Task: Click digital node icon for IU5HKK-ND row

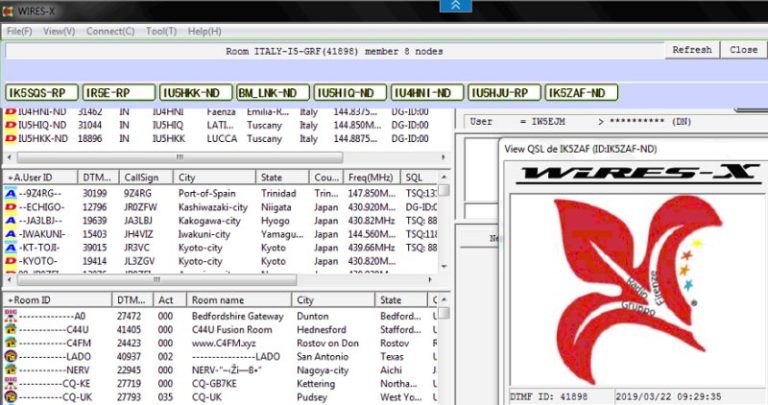Action: click(x=10, y=139)
